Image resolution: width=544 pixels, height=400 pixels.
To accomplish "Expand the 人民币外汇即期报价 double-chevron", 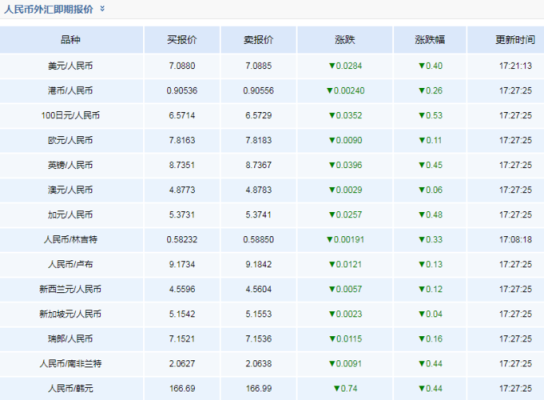I will pos(102,9).
